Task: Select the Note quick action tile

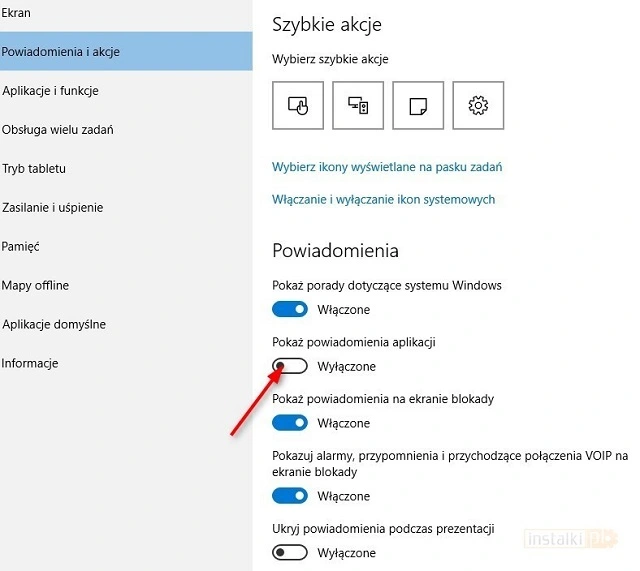Action: [418, 106]
